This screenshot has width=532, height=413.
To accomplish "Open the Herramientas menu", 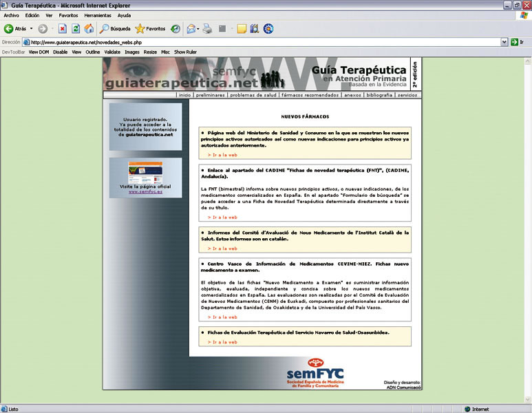I will (98, 15).
